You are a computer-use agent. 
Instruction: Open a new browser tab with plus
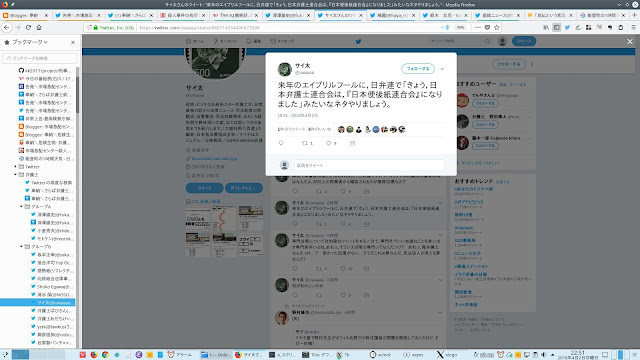634,15
